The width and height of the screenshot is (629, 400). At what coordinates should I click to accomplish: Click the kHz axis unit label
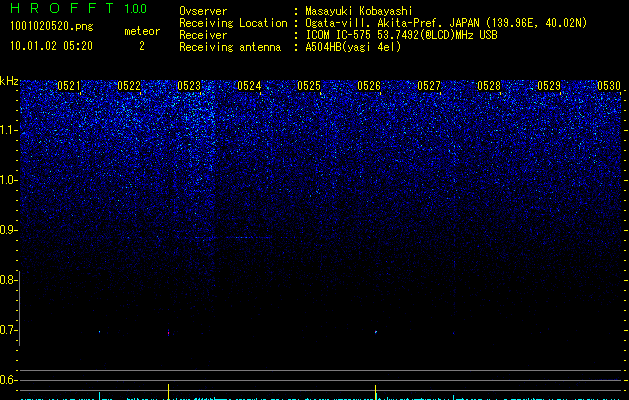point(9,81)
